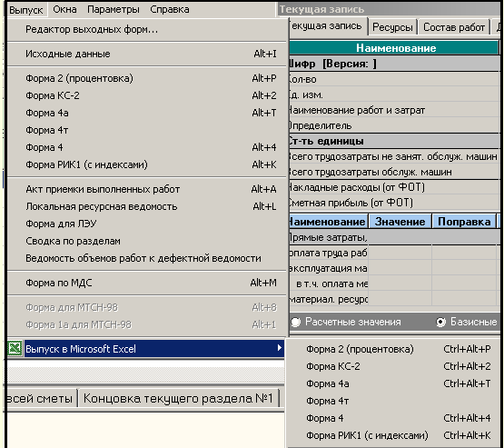Open the Параметры menu
504x448 pixels.
coord(114,9)
